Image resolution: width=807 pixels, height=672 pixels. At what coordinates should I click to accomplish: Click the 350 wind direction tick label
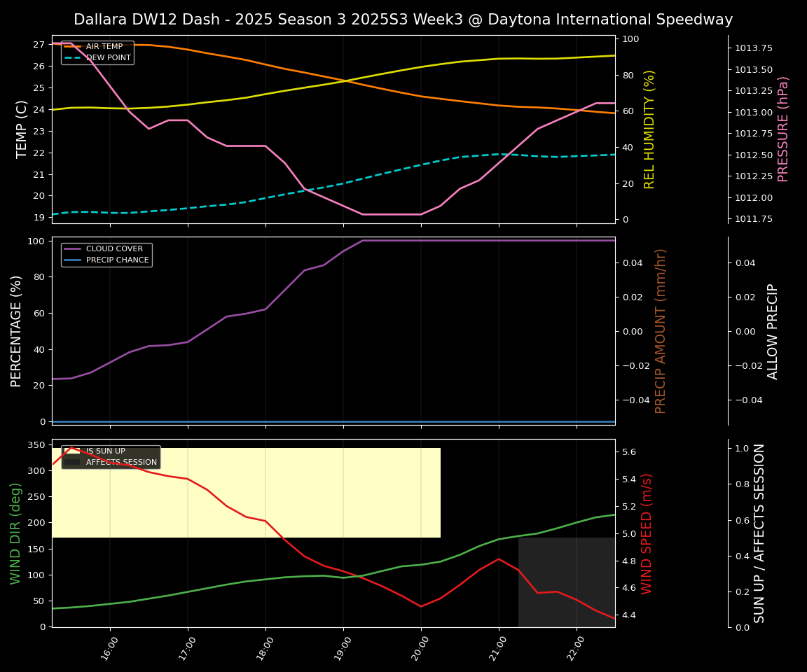(37, 444)
